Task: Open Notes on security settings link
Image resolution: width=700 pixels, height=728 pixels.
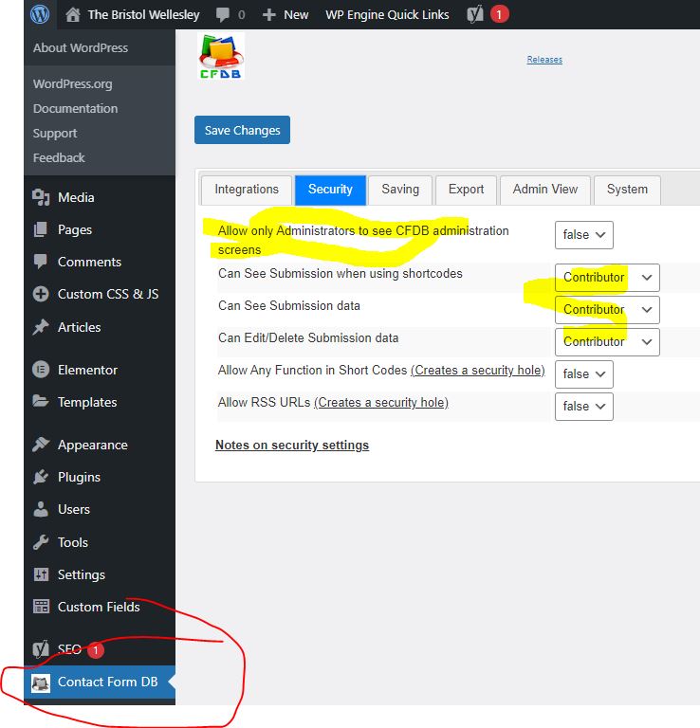Action: (x=292, y=445)
